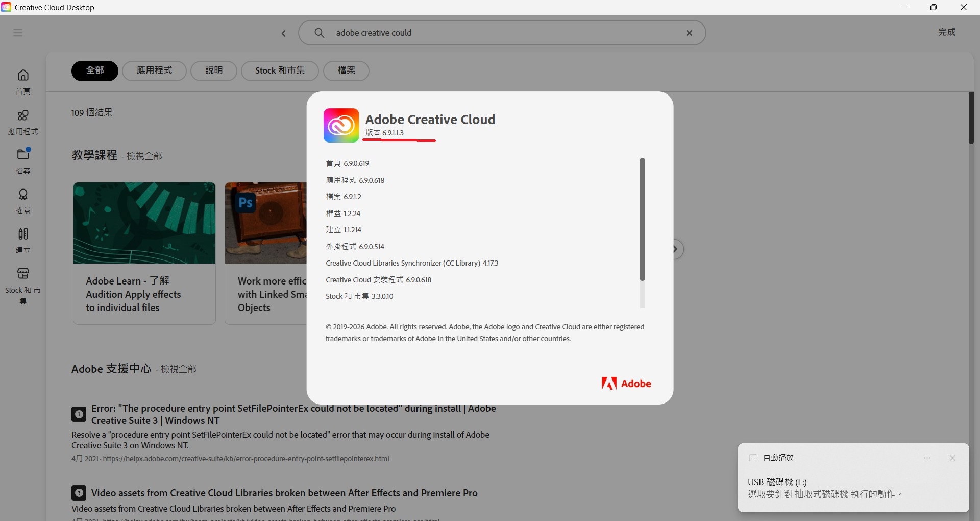Image resolution: width=980 pixels, height=521 pixels.
Task: Click the USB 磁碟機 (F:) notification body
Action: [825, 488]
